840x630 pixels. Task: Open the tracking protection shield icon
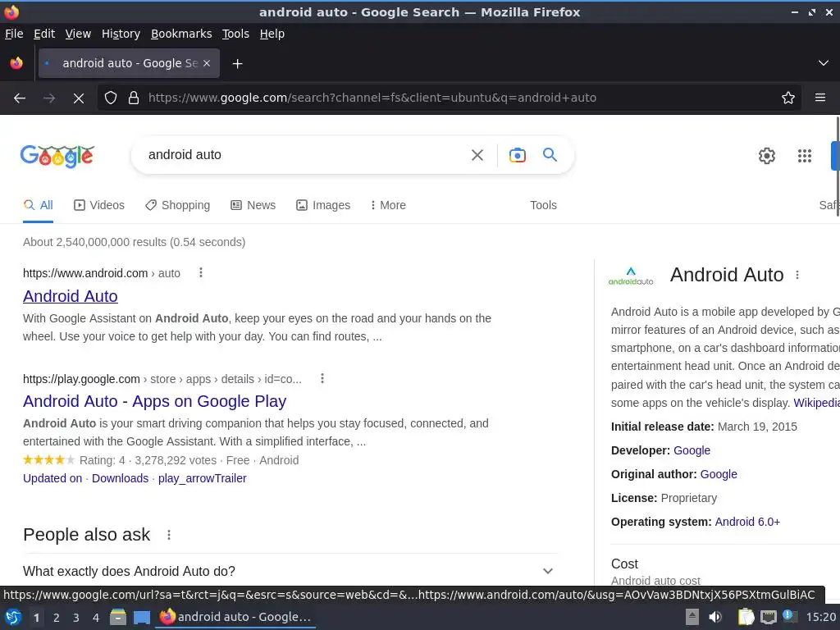tap(111, 98)
